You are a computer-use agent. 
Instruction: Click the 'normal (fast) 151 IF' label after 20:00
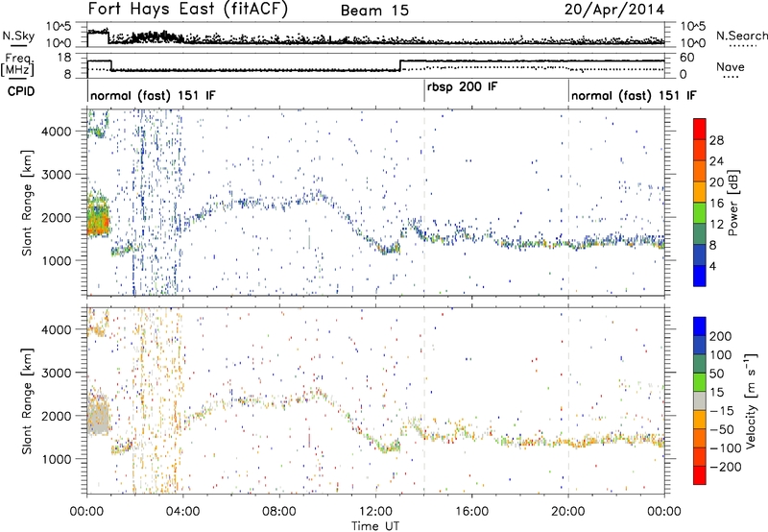point(634,95)
